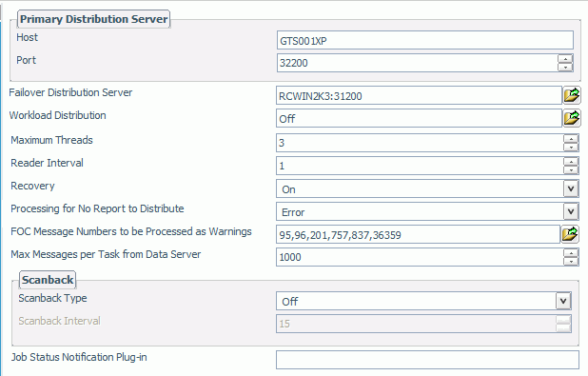The height and width of the screenshot is (376, 588).
Task: Increase Reader Interval with up arrow
Action: [x=571, y=162]
